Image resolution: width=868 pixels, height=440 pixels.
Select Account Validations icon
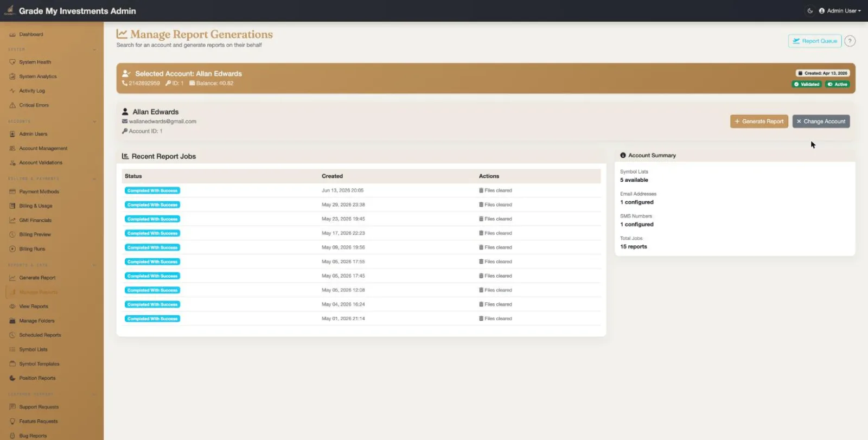[12, 163]
